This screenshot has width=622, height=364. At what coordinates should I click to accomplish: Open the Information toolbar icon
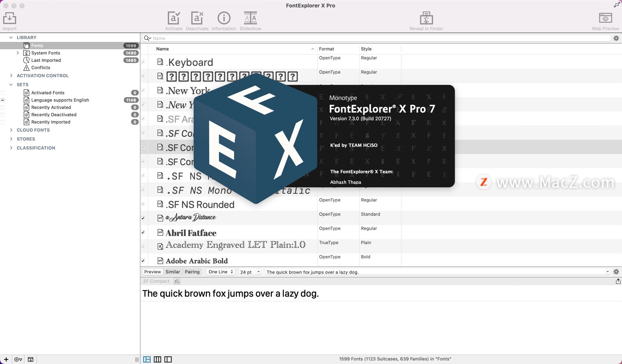click(x=224, y=18)
